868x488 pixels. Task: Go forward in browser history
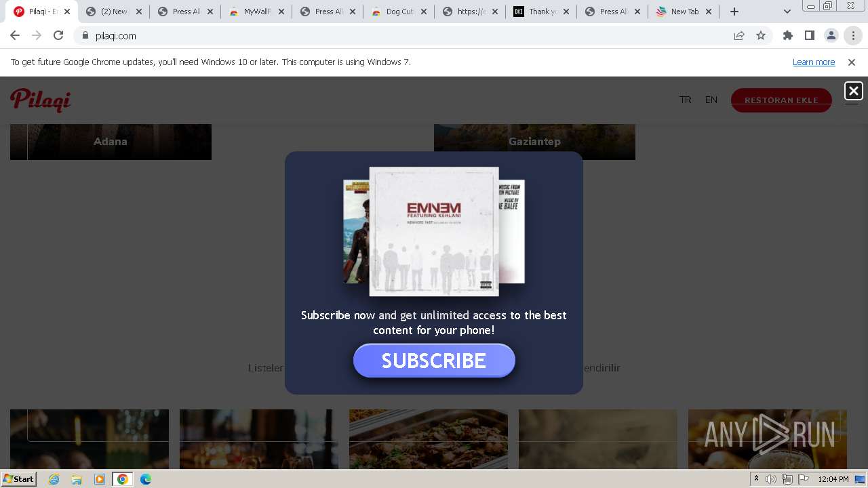pyautogui.click(x=37, y=36)
